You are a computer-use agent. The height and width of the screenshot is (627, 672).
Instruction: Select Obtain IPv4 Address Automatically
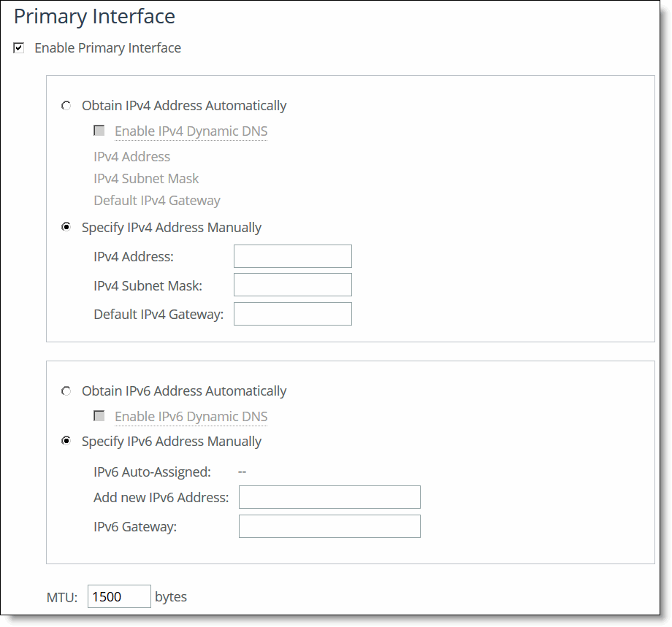[x=66, y=105]
